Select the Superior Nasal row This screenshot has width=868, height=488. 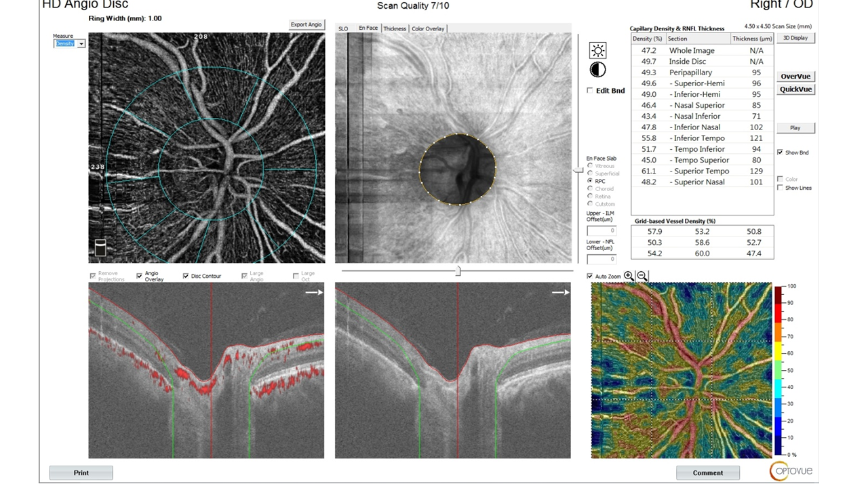(703, 182)
